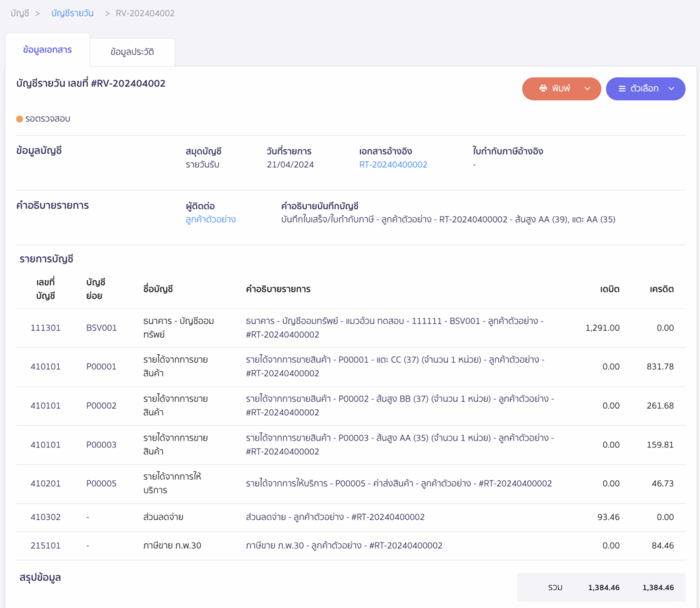
Task: Click the printer icon on พิมพ์ button
Action: pyautogui.click(x=543, y=89)
